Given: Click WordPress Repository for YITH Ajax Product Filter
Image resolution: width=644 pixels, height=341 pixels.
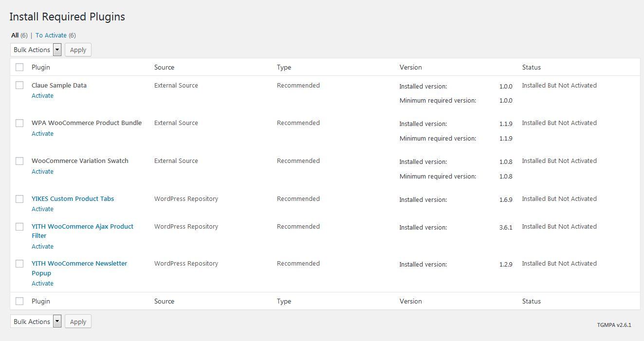Looking at the screenshot, I should (186, 226).
